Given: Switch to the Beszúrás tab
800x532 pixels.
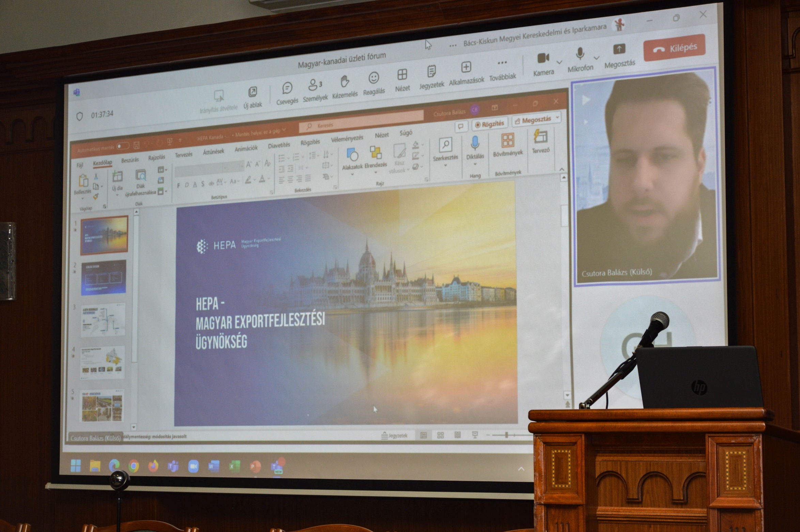Looking at the screenshot, I should tap(130, 160).
